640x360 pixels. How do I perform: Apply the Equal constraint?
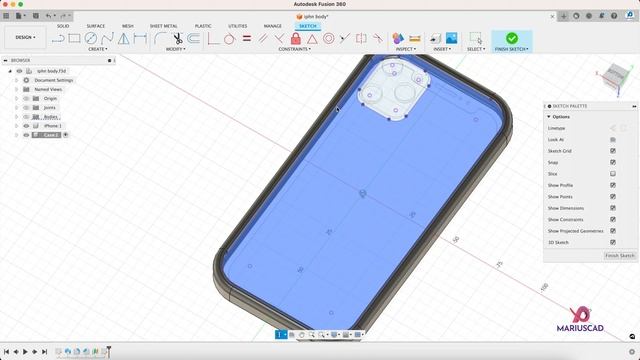point(247,39)
